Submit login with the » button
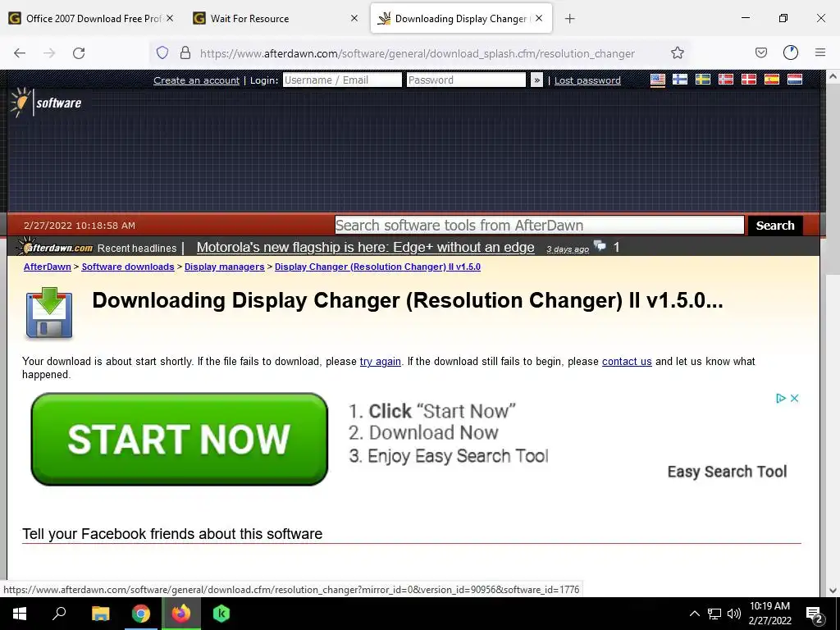840x630 pixels. pyautogui.click(x=536, y=80)
